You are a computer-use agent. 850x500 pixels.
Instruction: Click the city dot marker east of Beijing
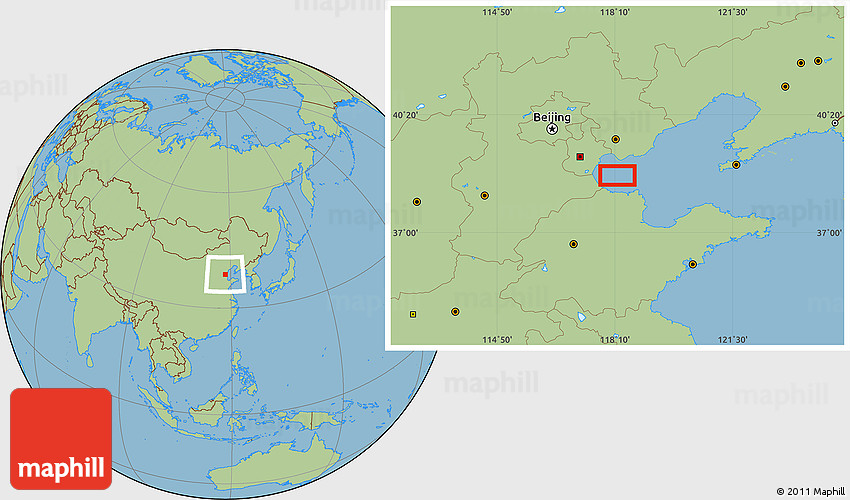[x=615, y=139]
